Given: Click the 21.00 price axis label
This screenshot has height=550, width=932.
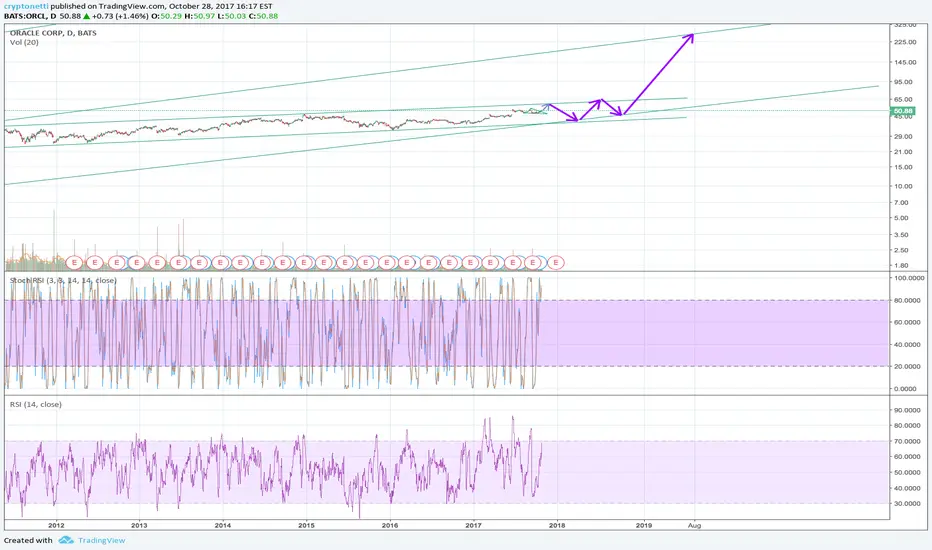Looking at the screenshot, I should pyautogui.click(x=903, y=152).
